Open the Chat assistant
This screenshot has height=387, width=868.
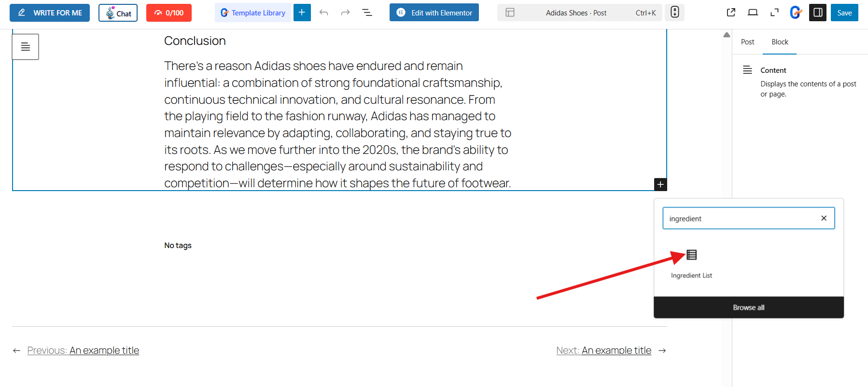(x=118, y=13)
